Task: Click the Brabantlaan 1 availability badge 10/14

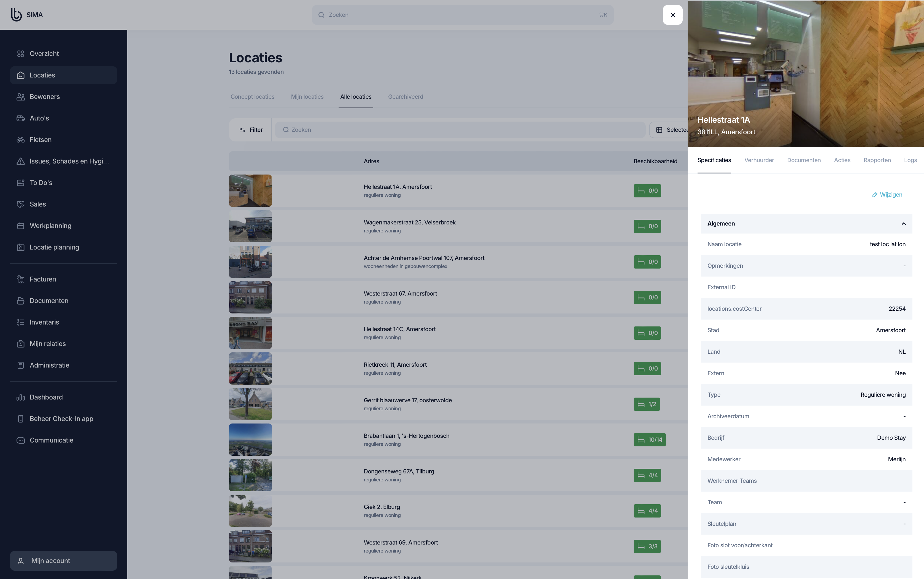Action: [x=649, y=439]
